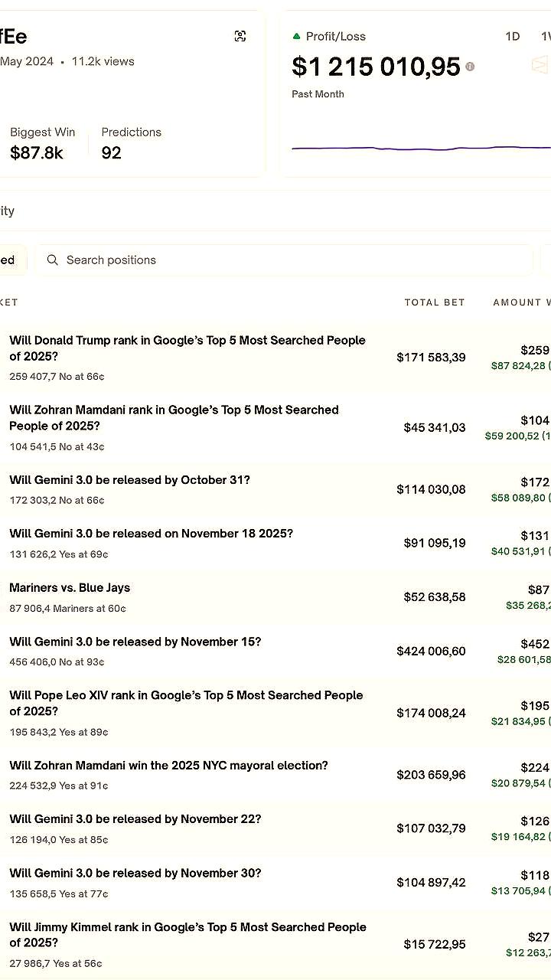Sort by the TOTAL BET column header
This screenshot has width=551, height=980.
[435, 302]
